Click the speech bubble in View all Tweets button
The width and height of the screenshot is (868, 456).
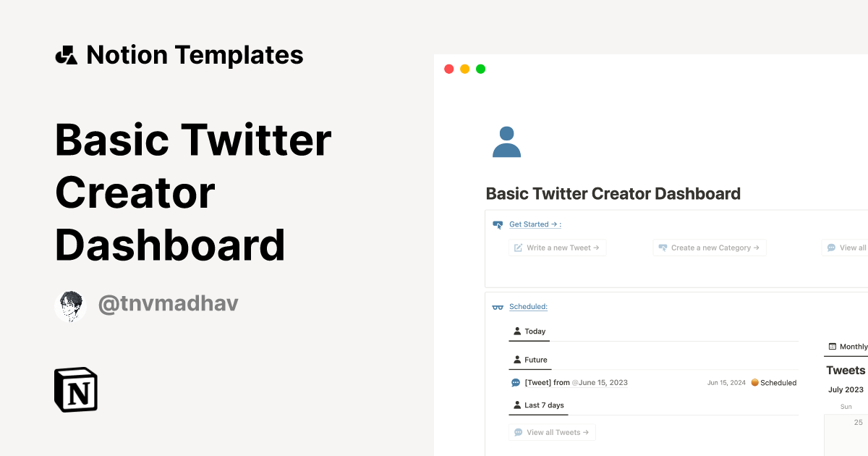point(517,431)
